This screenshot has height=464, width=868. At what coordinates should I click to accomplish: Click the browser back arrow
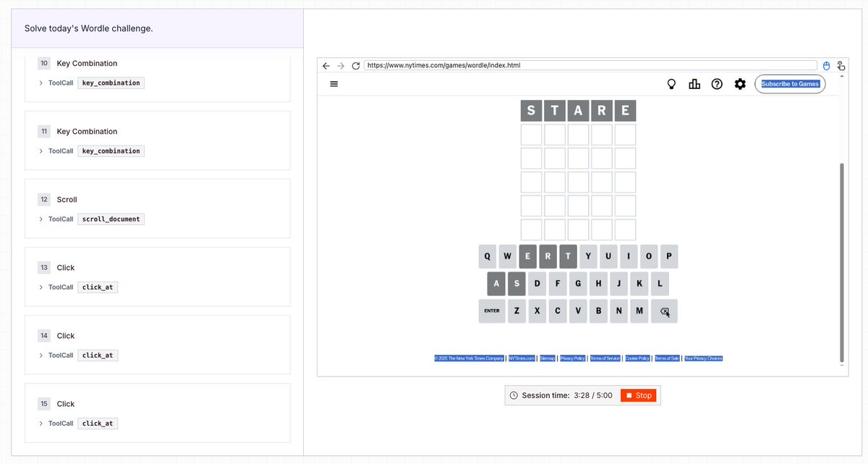tap(325, 65)
